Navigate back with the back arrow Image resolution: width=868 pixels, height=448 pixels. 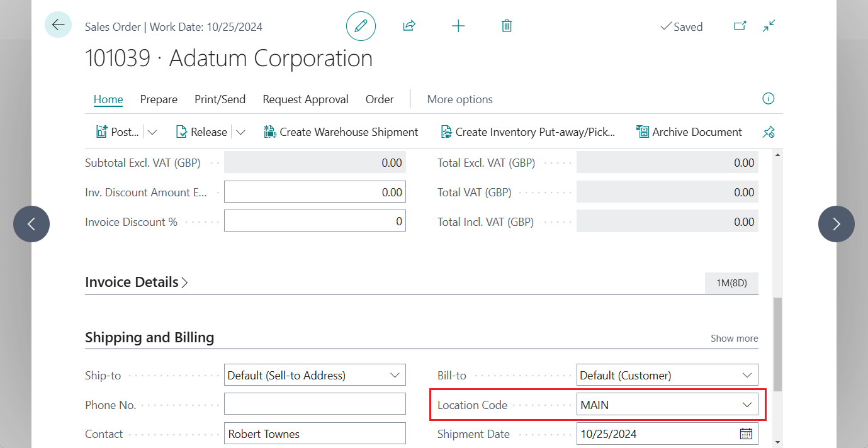(58, 25)
